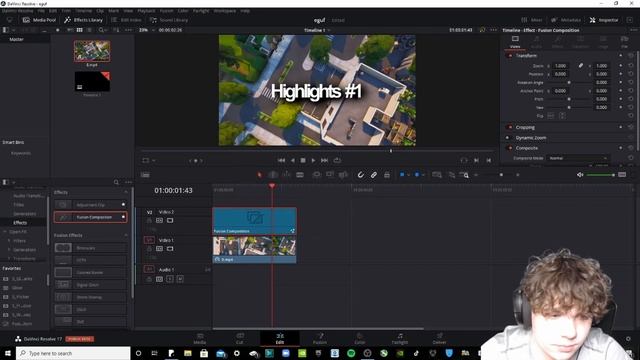
Task: Activate the Blade edit tool
Action: [x=300, y=175]
